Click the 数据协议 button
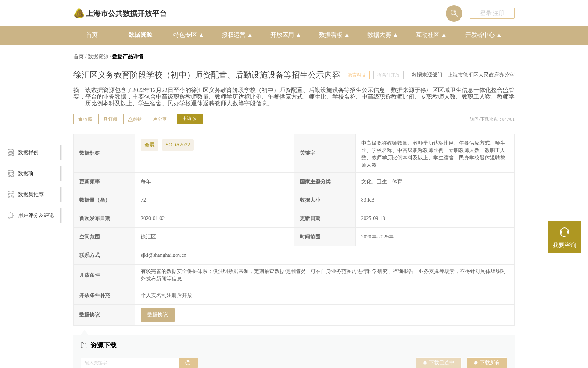The width and height of the screenshot is (588, 368). pos(158,315)
